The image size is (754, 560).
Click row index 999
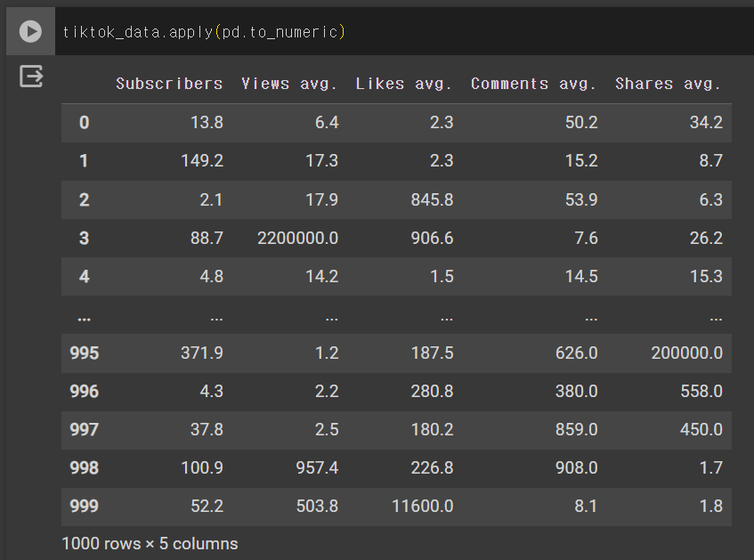[85, 506]
